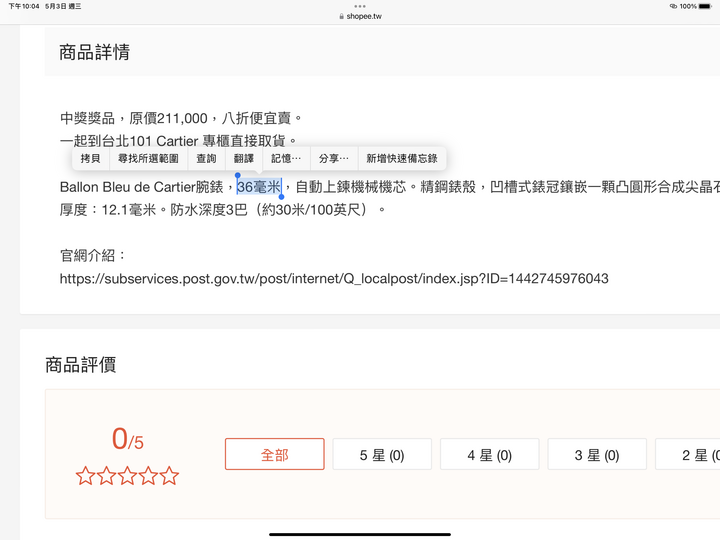Open the post.gov.tw official link text
720x540 pixels.
(334, 279)
